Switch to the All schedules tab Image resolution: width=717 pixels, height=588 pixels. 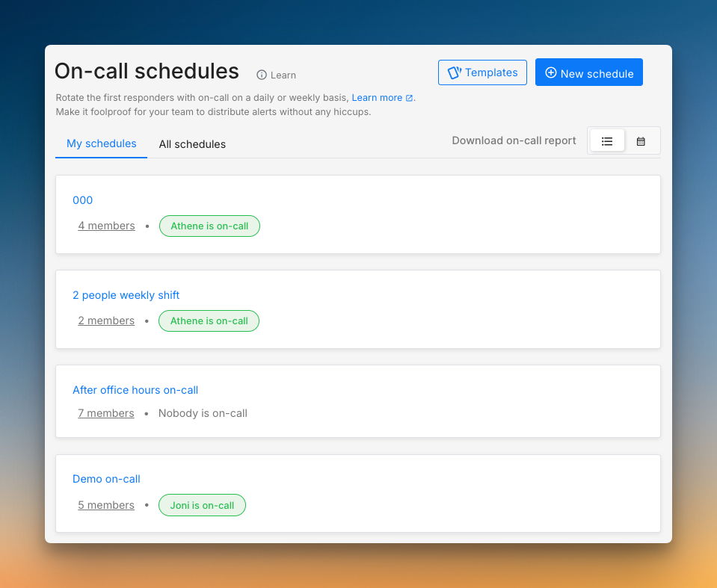(192, 144)
